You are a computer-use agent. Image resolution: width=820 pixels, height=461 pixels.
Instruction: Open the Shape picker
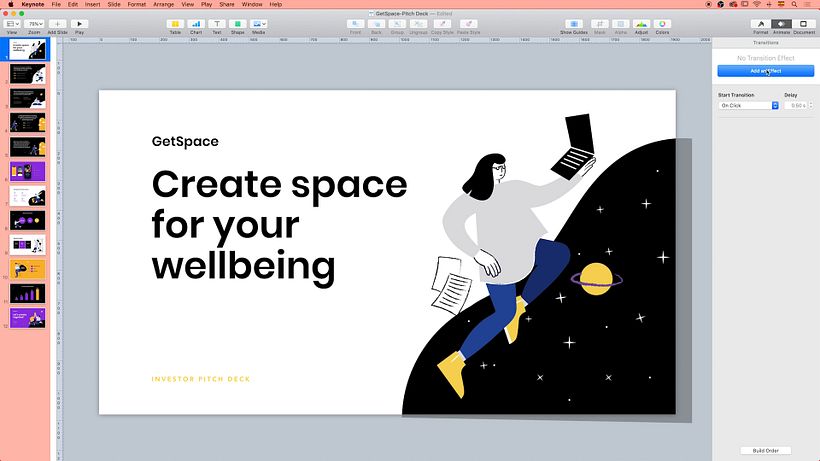(238, 23)
